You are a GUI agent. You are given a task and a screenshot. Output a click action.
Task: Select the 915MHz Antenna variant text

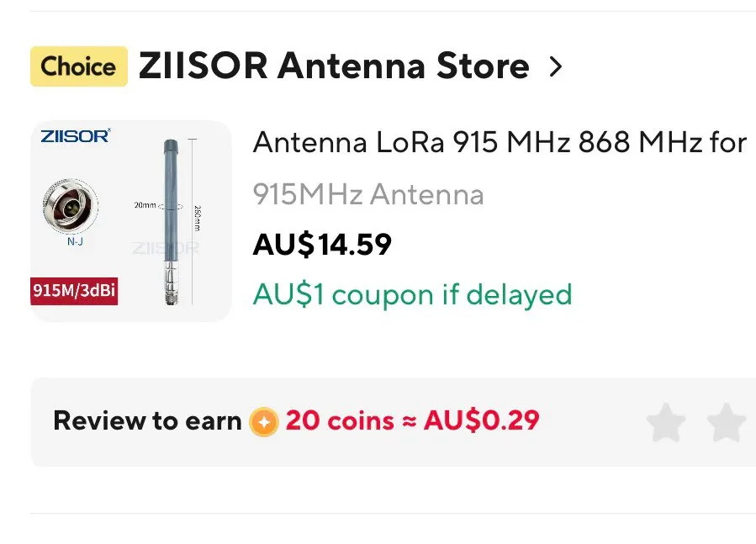(368, 194)
